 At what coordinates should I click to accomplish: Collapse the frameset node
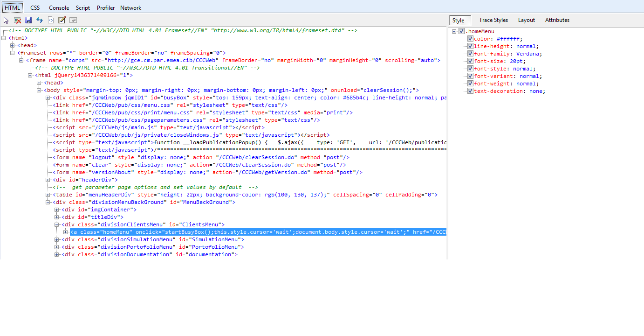click(x=13, y=53)
